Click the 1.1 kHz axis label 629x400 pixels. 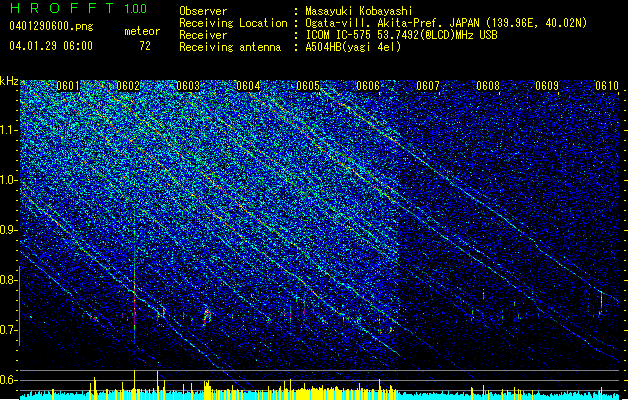9,130
